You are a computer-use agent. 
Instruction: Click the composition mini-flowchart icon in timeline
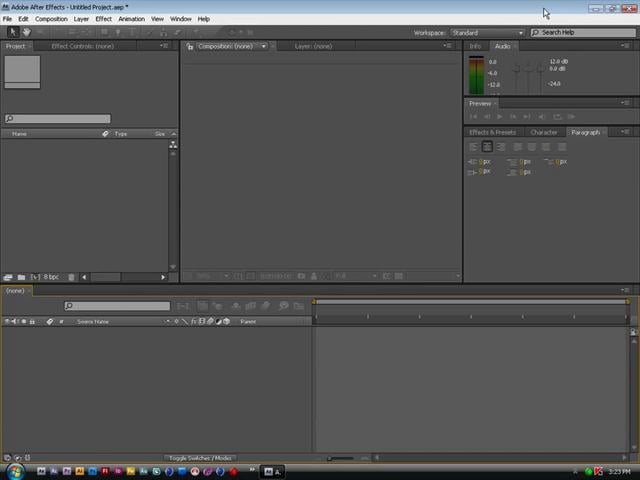(x=183, y=306)
